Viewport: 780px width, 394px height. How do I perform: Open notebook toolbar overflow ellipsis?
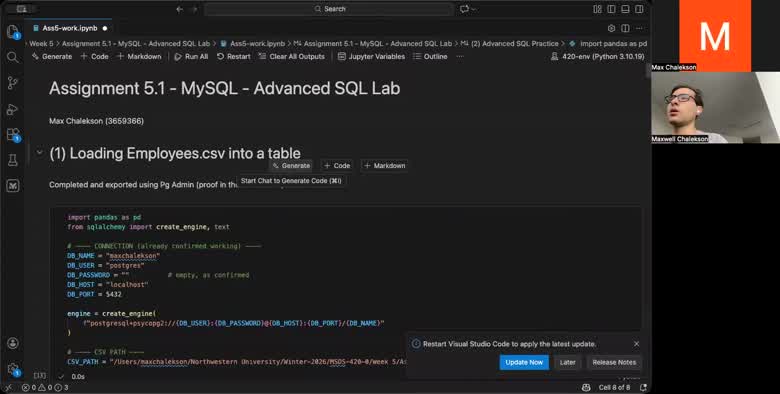[460, 57]
